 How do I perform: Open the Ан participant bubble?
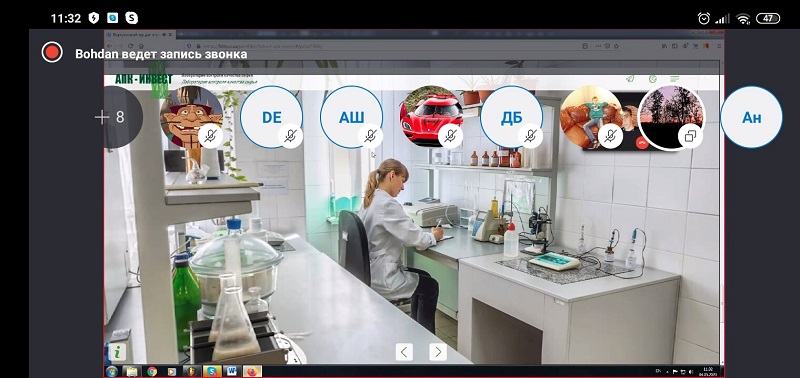pyautogui.click(x=752, y=117)
